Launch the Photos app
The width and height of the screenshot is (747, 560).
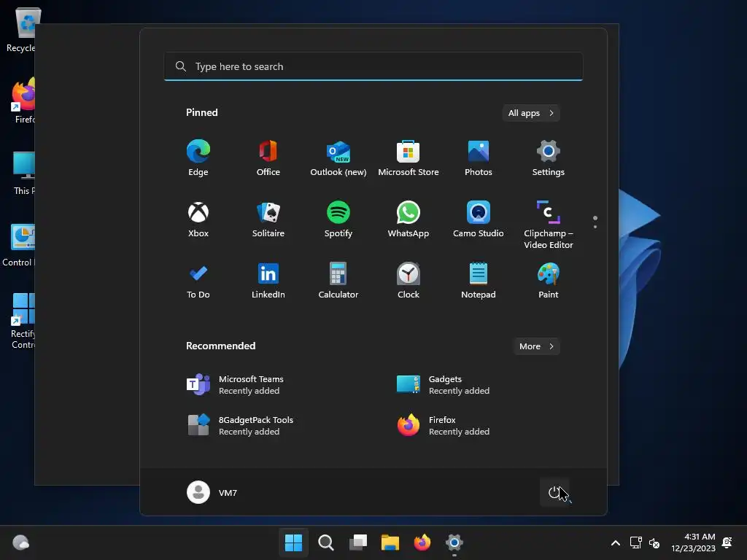[479, 158]
